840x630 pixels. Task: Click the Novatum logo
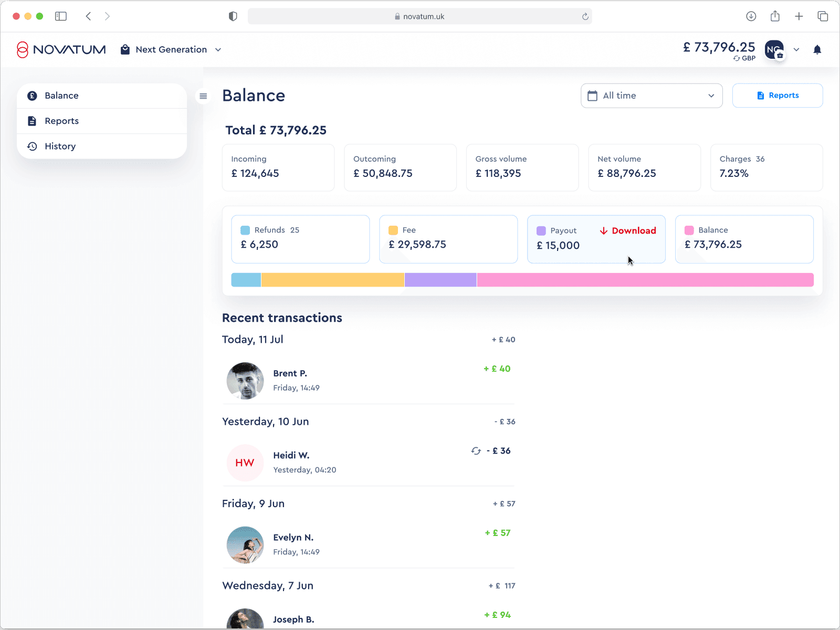tap(61, 49)
